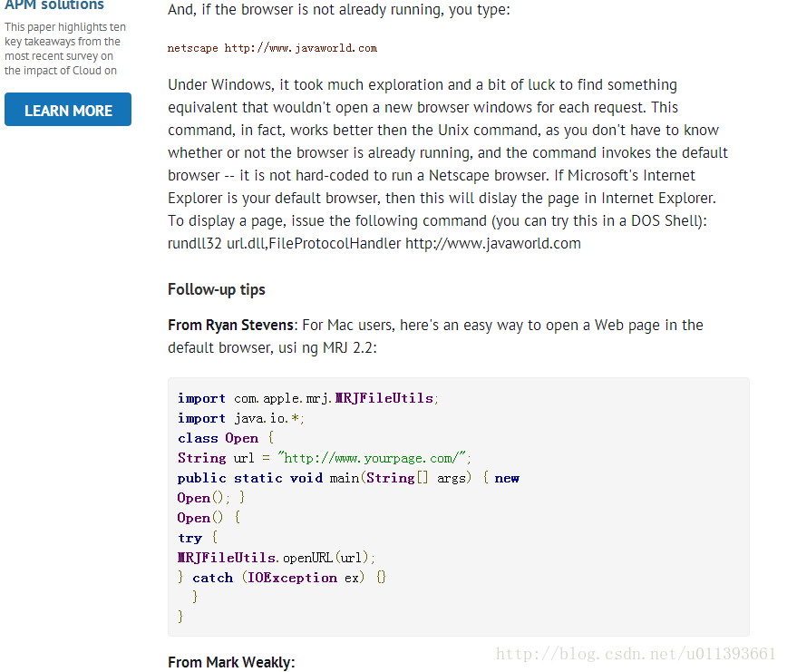Click the rundll32 url.dll,FileProtocolHandler command text
This screenshot has height=672, width=787.
coord(374,243)
